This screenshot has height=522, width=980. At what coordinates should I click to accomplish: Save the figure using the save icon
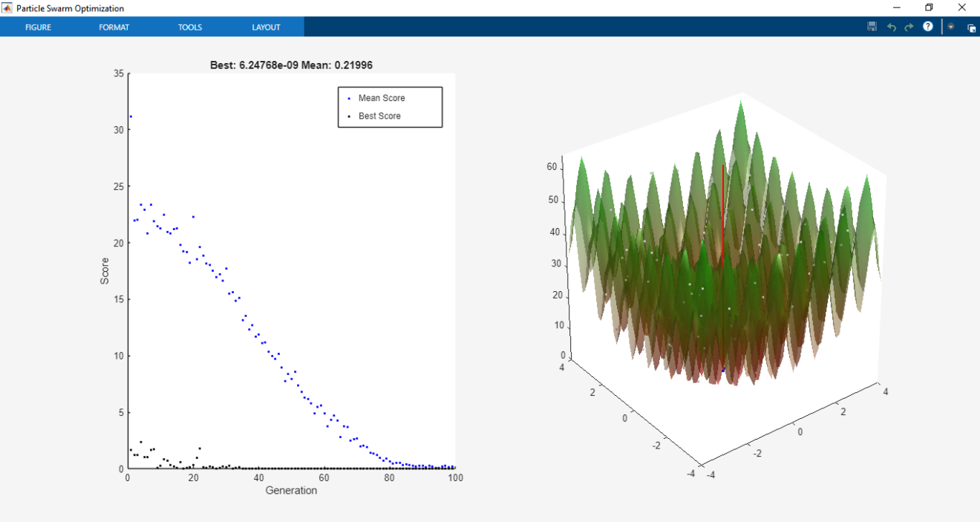point(871,27)
